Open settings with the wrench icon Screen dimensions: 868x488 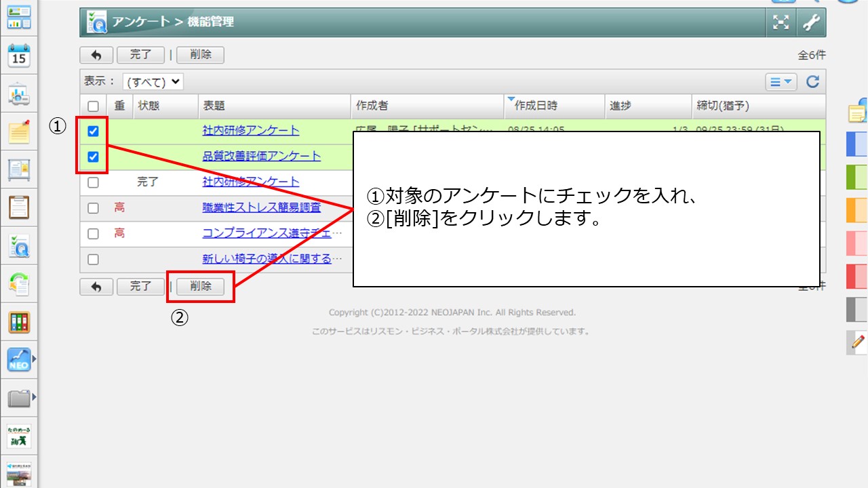[810, 22]
